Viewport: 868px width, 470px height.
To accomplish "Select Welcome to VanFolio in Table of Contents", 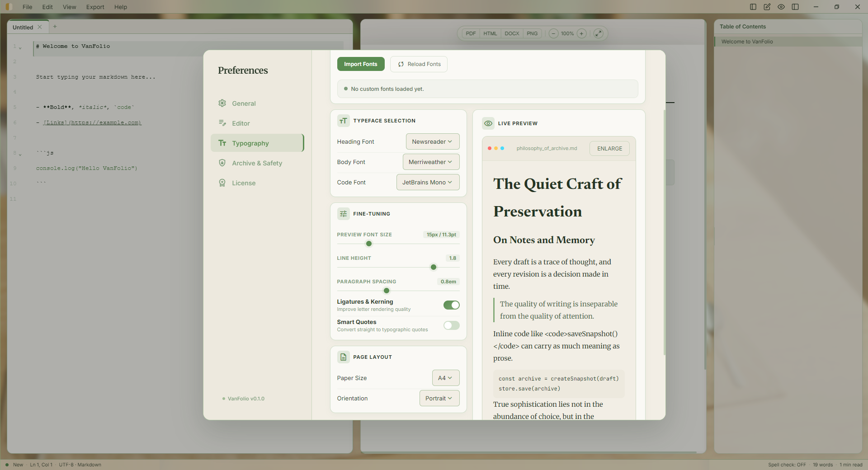I will (x=747, y=42).
